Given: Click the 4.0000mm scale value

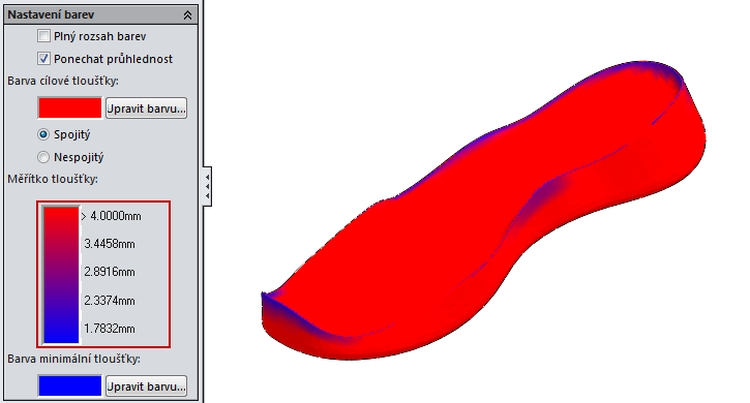Looking at the screenshot, I should point(116,216).
